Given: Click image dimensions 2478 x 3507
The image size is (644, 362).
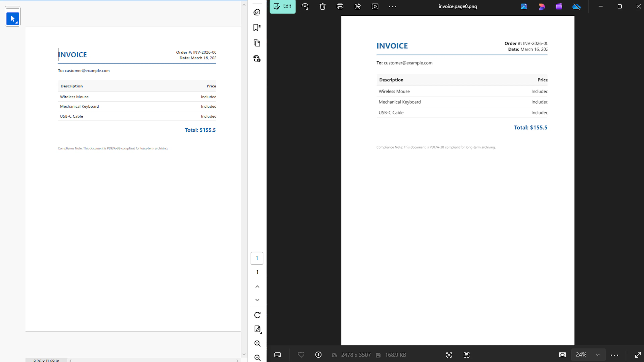Looking at the screenshot, I should pos(356,355).
